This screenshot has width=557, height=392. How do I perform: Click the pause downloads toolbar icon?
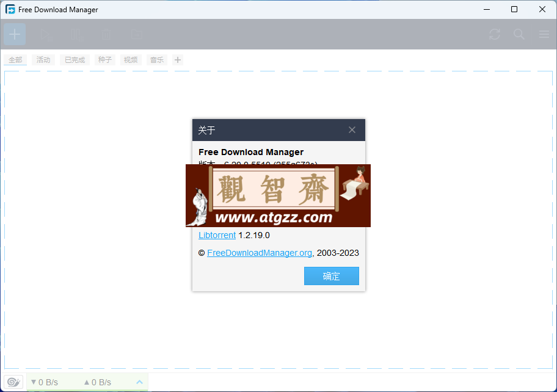pos(77,35)
